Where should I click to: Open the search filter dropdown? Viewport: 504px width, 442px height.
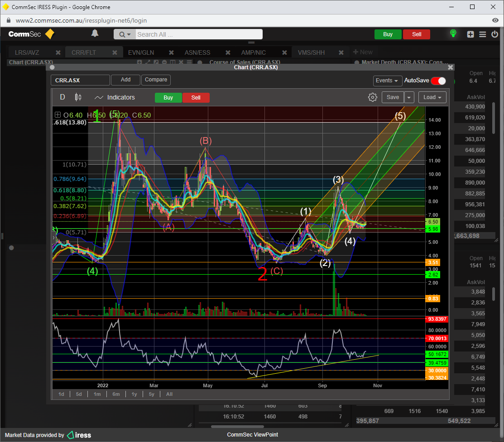tap(125, 34)
